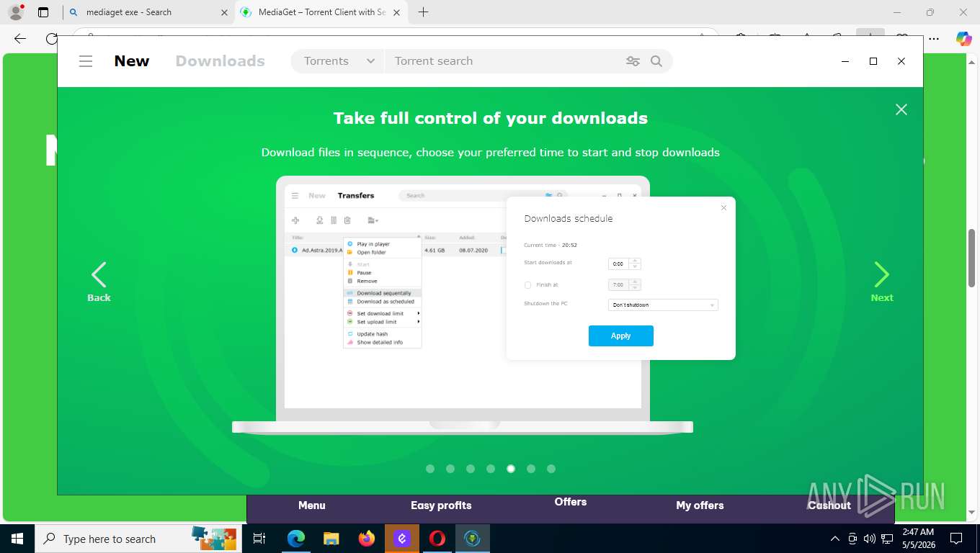Image resolution: width=980 pixels, height=553 pixels.
Task: Open Cashout in the bottom bar
Action: (829, 505)
